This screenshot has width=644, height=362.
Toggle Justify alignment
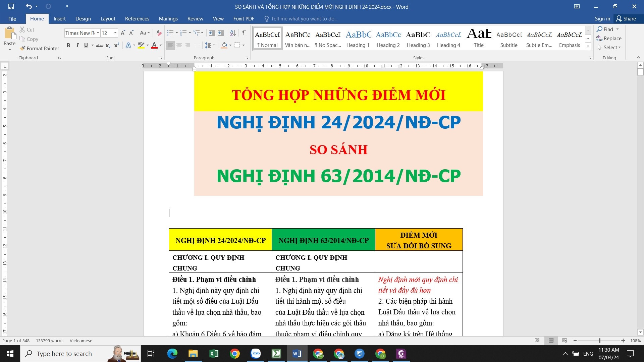pos(197,45)
